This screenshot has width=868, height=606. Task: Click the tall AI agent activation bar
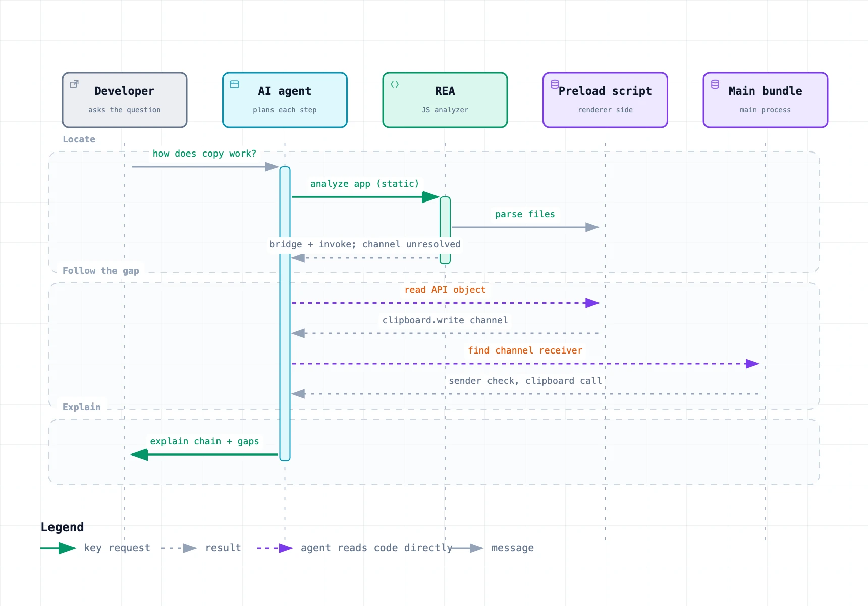pyautogui.click(x=285, y=314)
